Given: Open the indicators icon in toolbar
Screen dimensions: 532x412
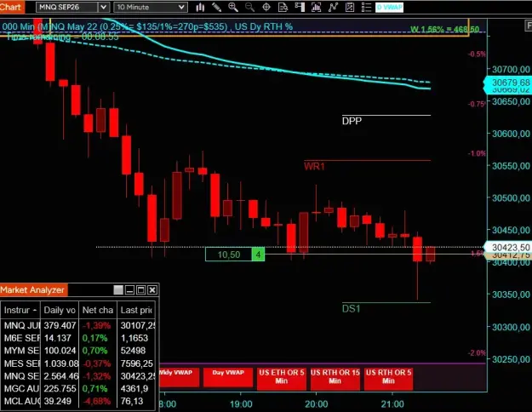Looking at the screenshot, I should pos(316,7).
